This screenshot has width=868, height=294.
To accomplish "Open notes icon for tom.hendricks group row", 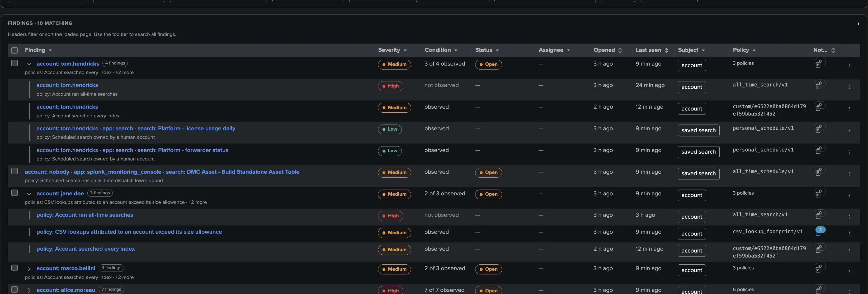I will pos(819,63).
